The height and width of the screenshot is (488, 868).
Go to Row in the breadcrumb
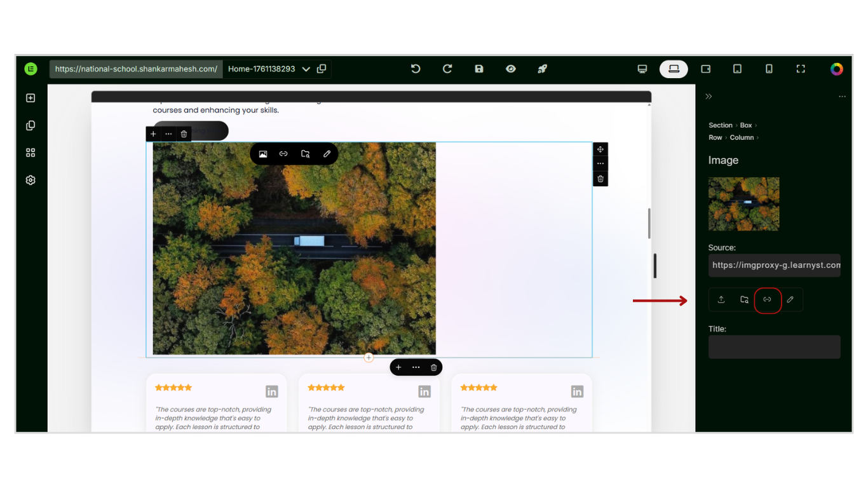[x=715, y=137]
